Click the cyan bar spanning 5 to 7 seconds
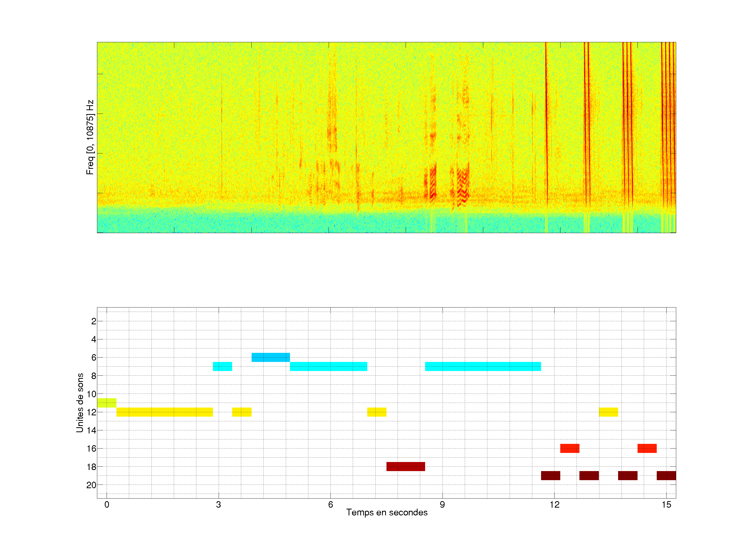The image size is (747, 560). (328, 366)
